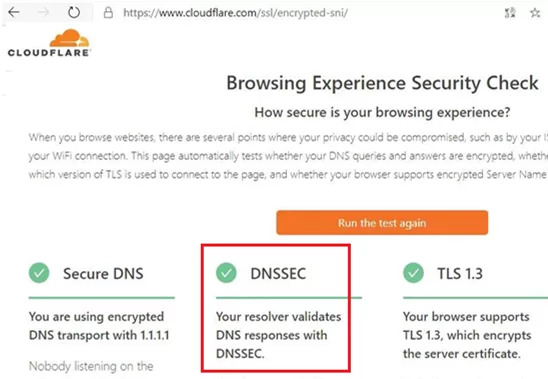Click the browser back arrow
The height and width of the screenshot is (379, 548).
14,13
